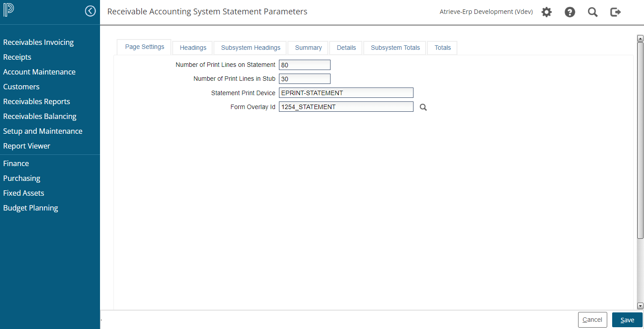Image resolution: width=644 pixels, height=329 pixels.
Task: Click the PowerSchool logo icon
Action: [9, 11]
